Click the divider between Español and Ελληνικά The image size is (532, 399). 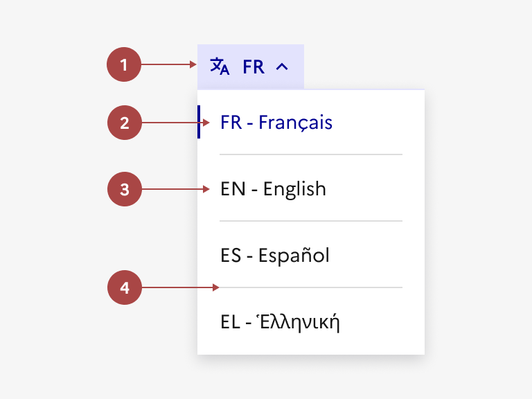point(310,287)
